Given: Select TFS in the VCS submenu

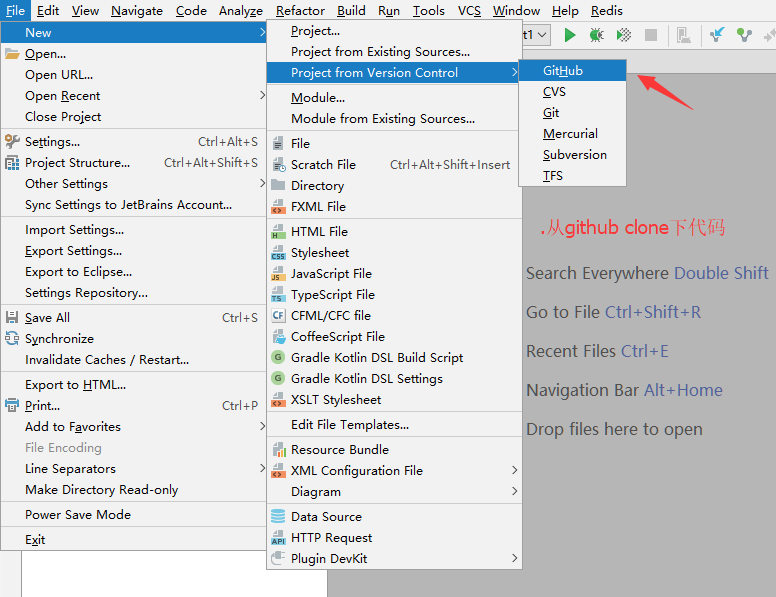Looking at the screenshot, I should pyautogui.click(x=573, y=176).
